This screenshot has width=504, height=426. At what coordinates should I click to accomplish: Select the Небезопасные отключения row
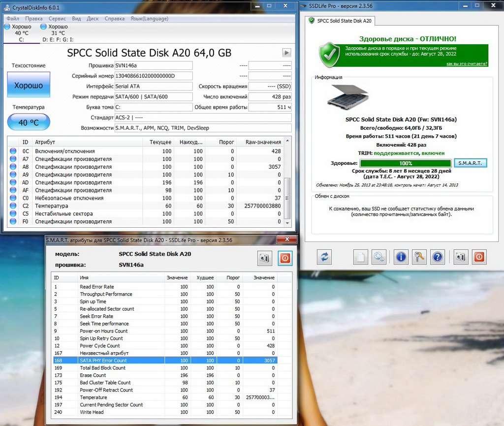tap(146, 198)
